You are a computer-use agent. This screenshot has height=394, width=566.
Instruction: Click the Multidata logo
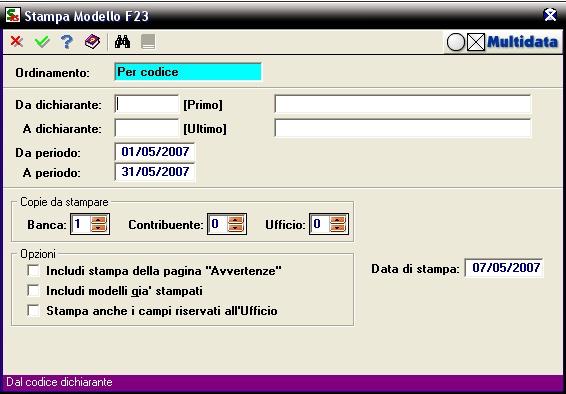522,42
